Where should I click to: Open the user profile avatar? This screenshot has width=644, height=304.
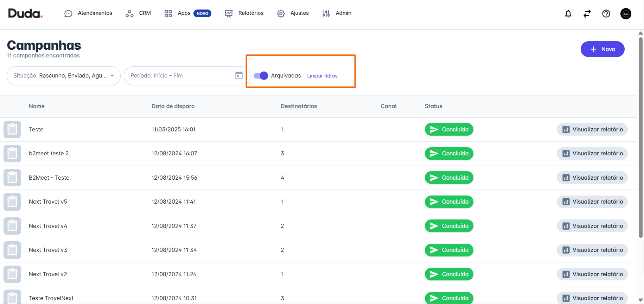pos(626,14)
